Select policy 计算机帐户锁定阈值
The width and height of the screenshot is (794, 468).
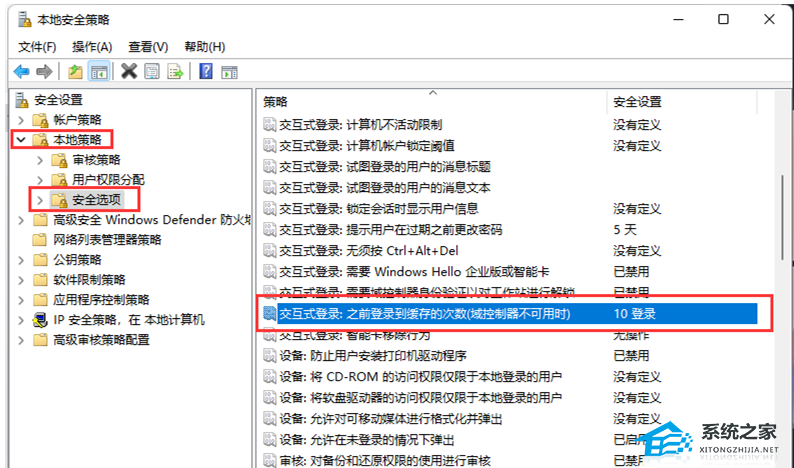(x=367, y=146)
